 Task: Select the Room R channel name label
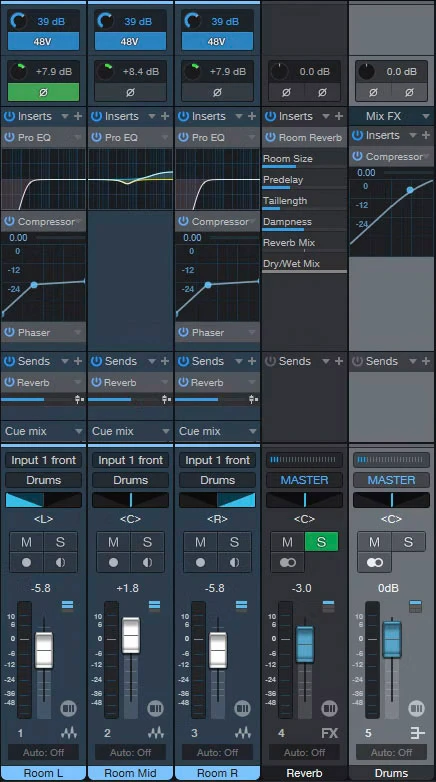point(217,773)
